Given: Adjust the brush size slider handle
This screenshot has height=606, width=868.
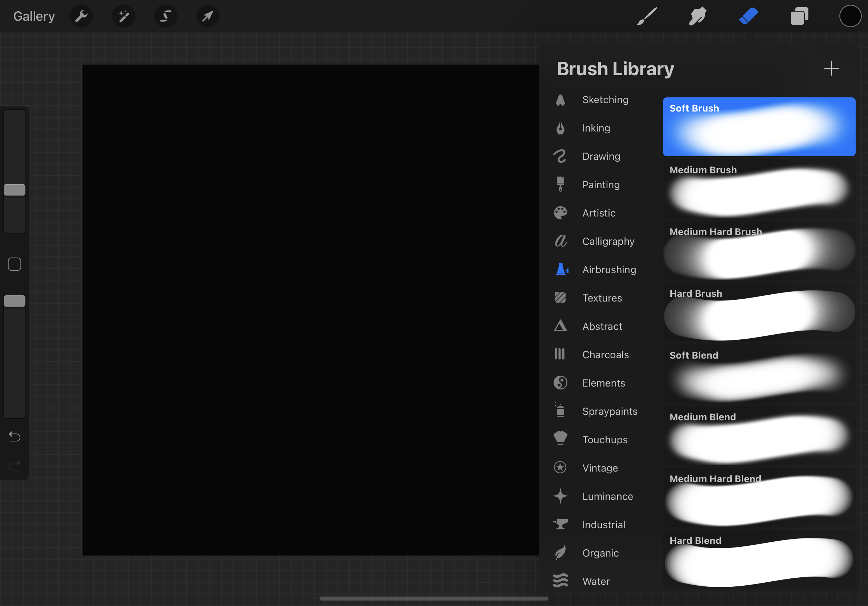Looking at the screenshot, I should (15, 190).
